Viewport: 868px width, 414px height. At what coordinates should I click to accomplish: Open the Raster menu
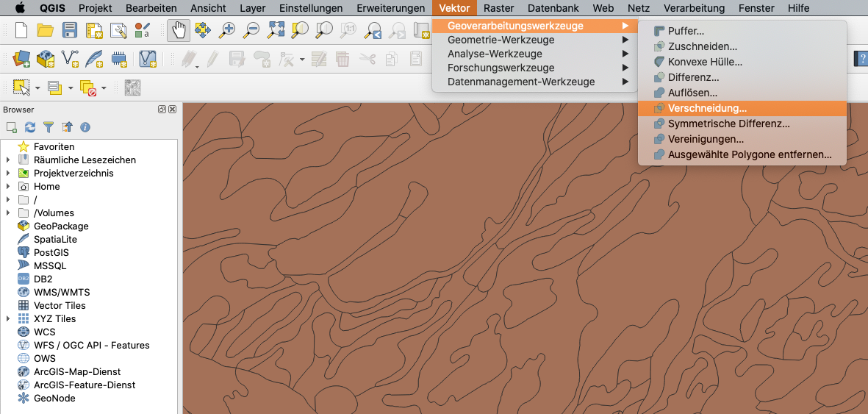[x=498, y=8]
